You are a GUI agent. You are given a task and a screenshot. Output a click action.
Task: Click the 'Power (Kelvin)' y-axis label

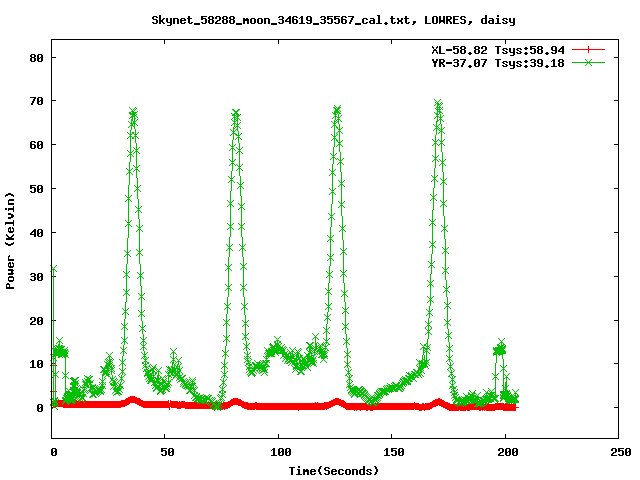(10, 241)
